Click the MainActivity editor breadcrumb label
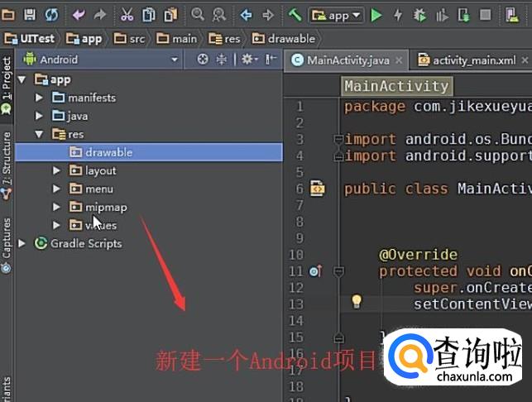This screenshot has width=532, height=402. [x=396, y=86]
